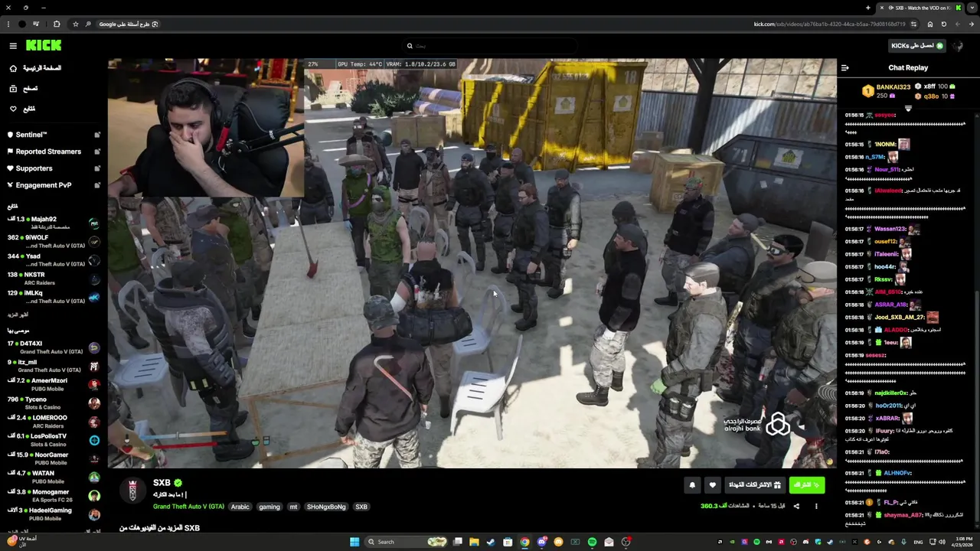Click the browser address bar URL

pyautogui.click(x=829, y=24)
